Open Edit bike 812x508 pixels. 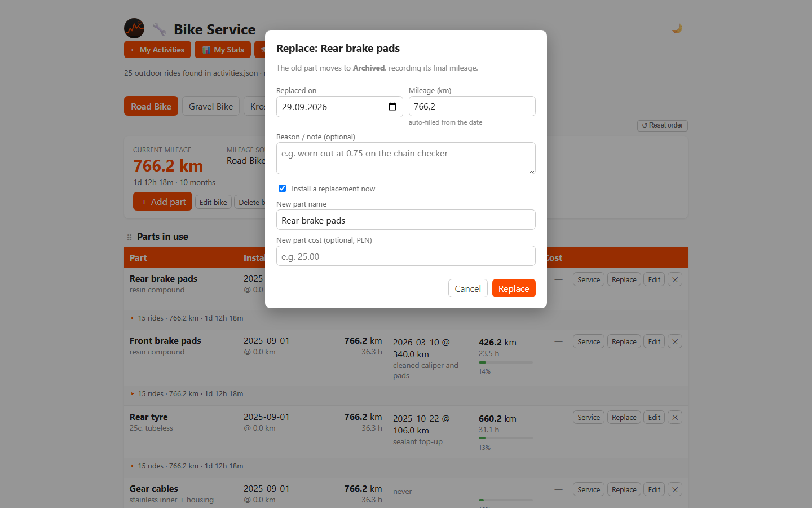point(213,202)
